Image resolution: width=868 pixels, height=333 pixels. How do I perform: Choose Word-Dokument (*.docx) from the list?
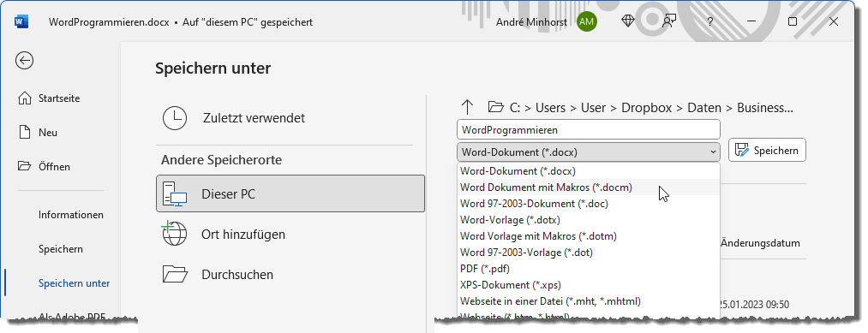pos(589,171)
